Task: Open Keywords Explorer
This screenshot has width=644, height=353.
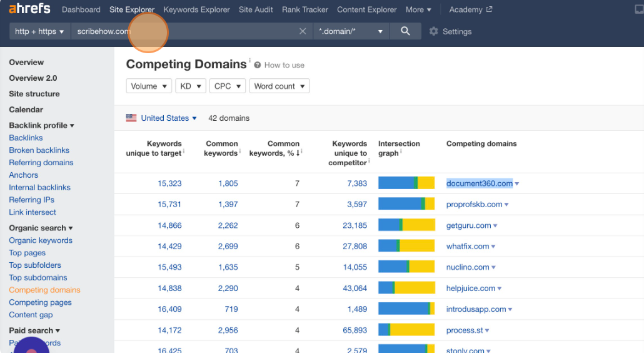Action: point(197,9)
